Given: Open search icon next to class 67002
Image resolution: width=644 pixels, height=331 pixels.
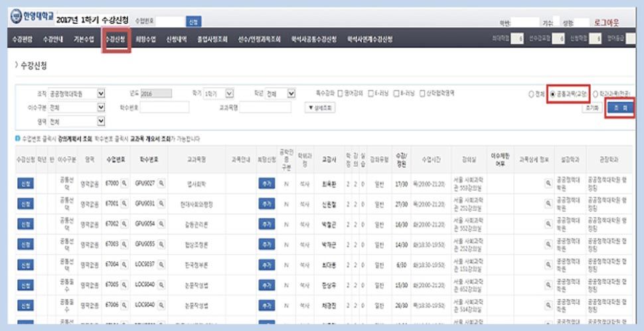Looking at the screenshot, I should (125, 225).
